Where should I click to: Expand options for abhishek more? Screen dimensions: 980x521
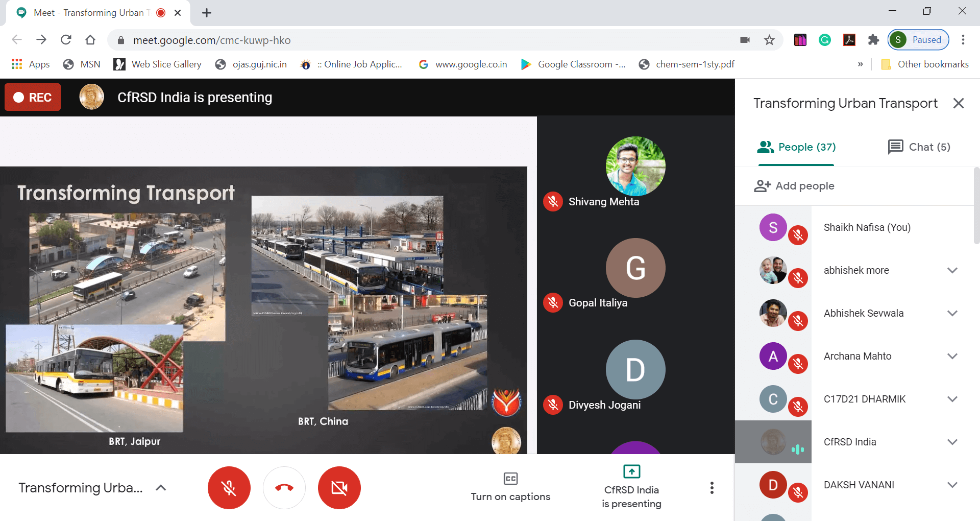click(952, 270)
